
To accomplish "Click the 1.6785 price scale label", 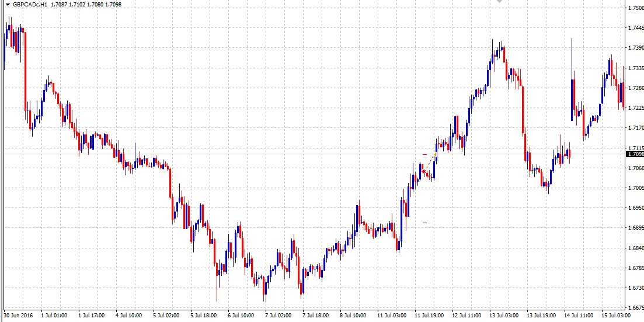I will (x=636, y=268).
